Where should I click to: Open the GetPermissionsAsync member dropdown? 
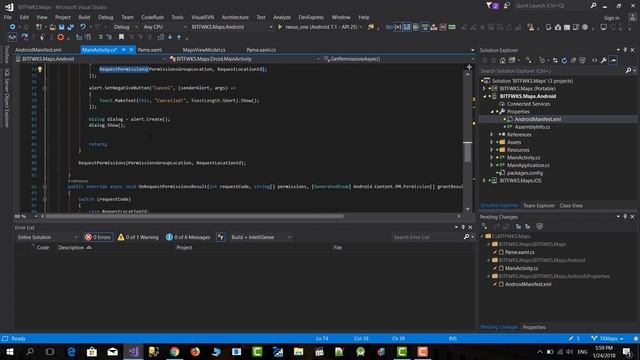[398, 59]
